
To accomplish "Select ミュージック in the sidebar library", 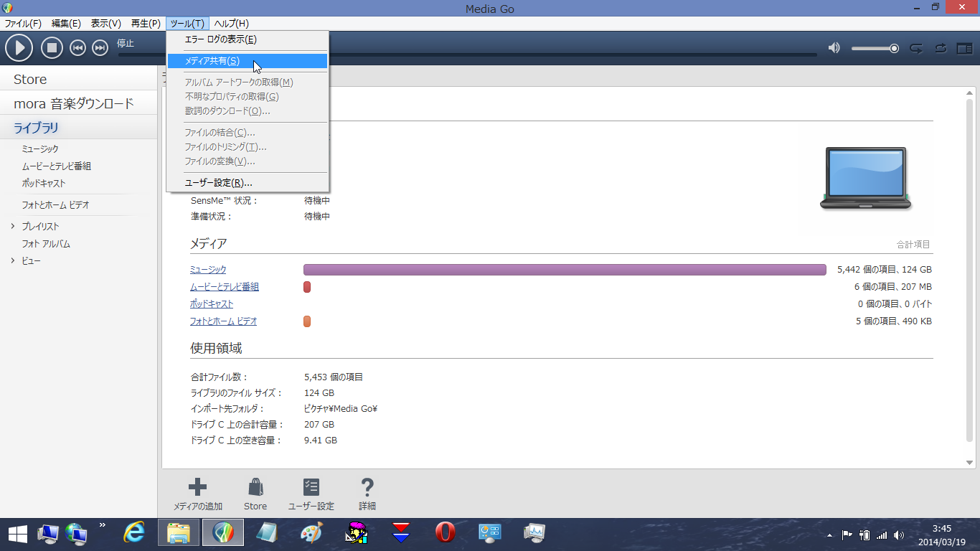I will coord(40,149).
